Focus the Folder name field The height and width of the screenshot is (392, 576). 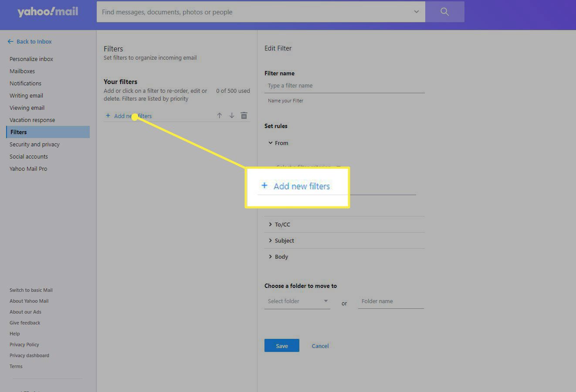click(x=391, y=301)
